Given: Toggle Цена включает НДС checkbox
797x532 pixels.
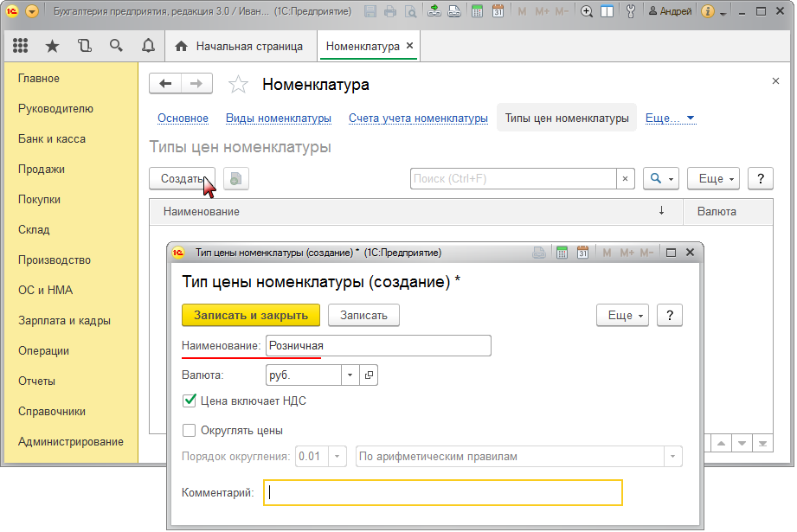Looking at the screenshot, I should (190, 401).
